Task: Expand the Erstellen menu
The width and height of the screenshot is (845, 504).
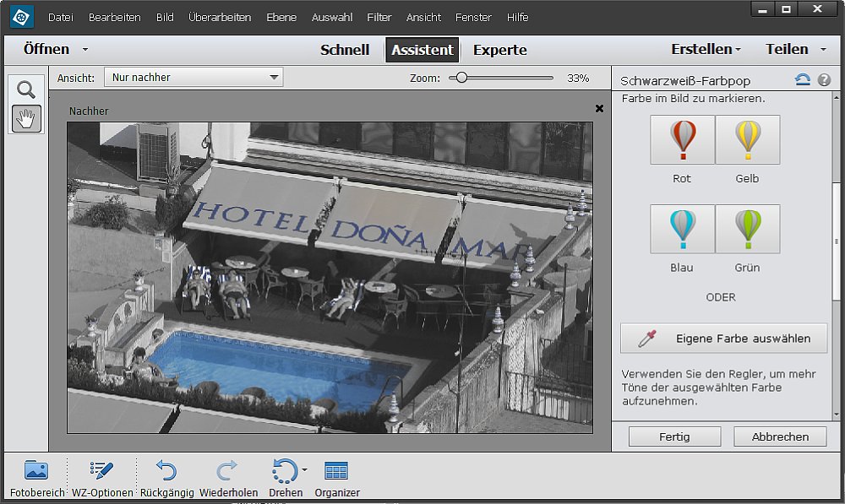Action: 706,50
